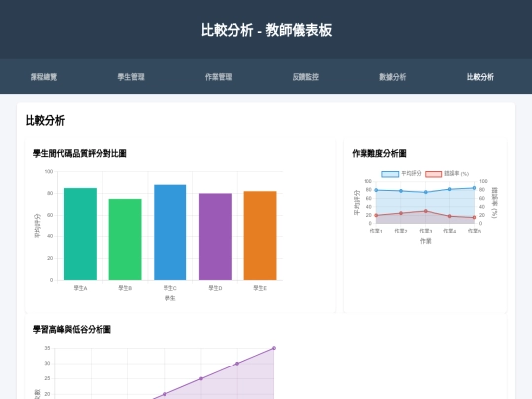Viewport: 532px width, 399px height.
Task: Click the purple line point at value 30
Action: coord(237,364)
